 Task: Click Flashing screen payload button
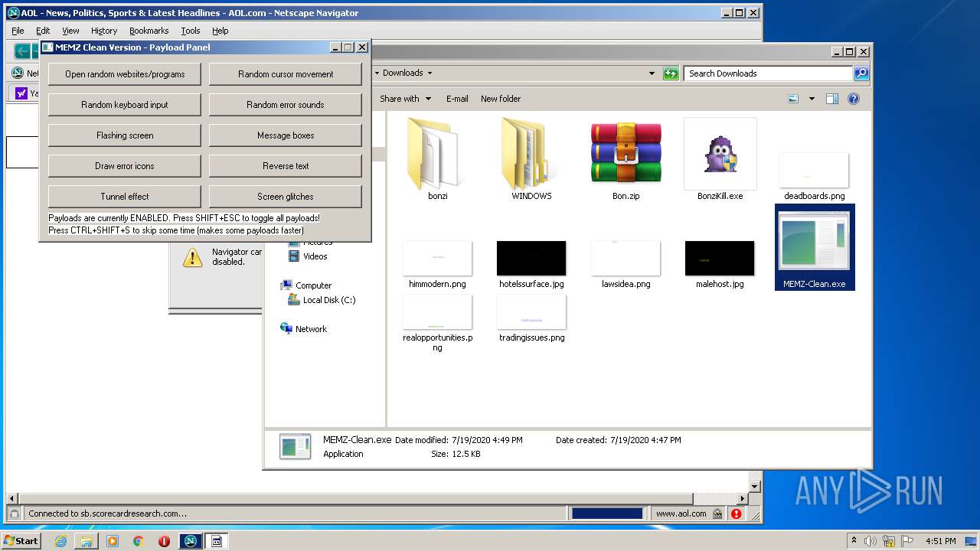125,135
